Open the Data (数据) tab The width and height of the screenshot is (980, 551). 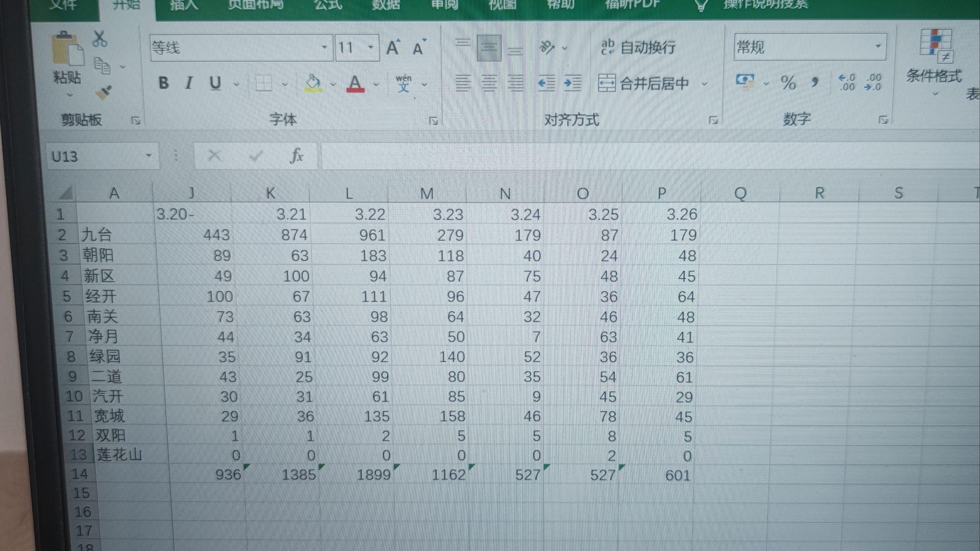(x=386, y=5)
